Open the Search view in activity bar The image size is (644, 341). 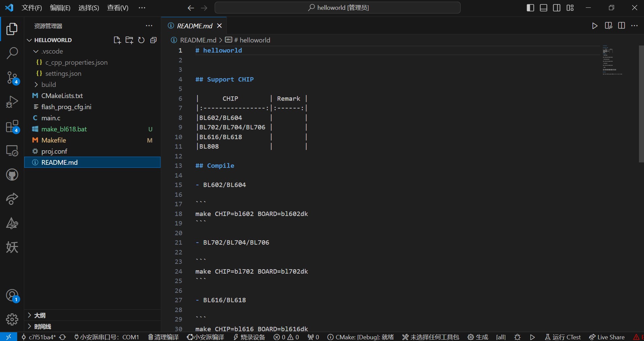[x=12, y=53]
